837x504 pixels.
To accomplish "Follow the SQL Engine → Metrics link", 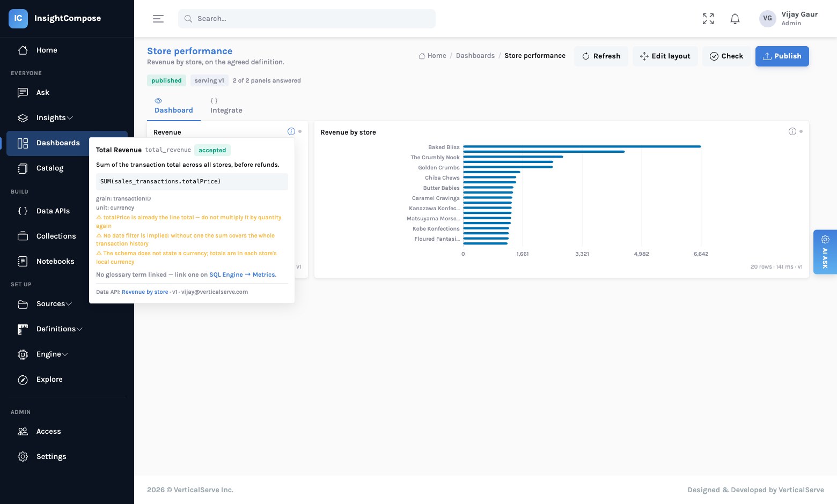I will click(243, 275).
